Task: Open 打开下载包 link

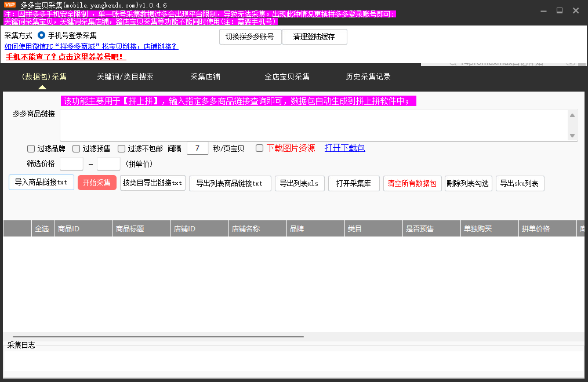Action: [344, 148]
